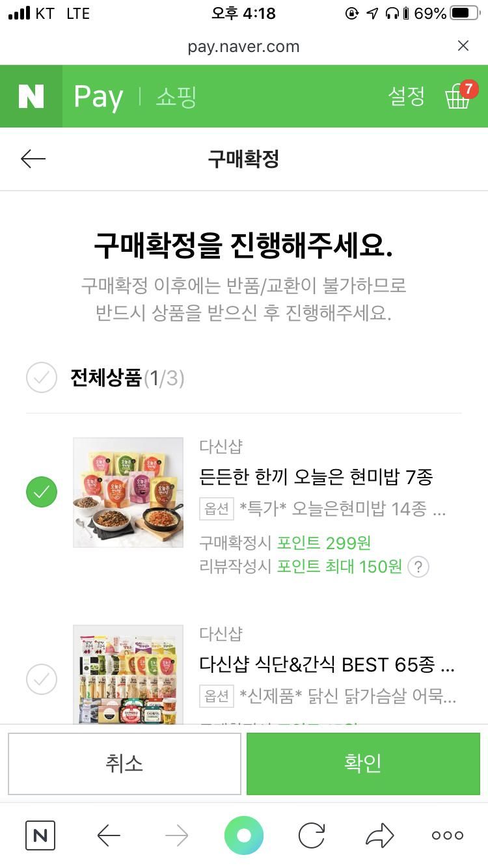488x868 pixels.
Task: Tap the 취소 button
Action: click(x=124, y=764)
